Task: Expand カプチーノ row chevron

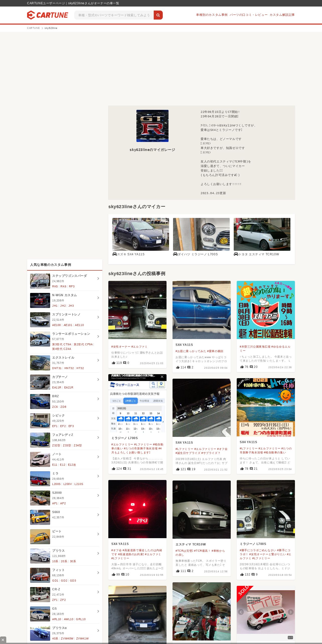Action: click(x=98, y=380)
